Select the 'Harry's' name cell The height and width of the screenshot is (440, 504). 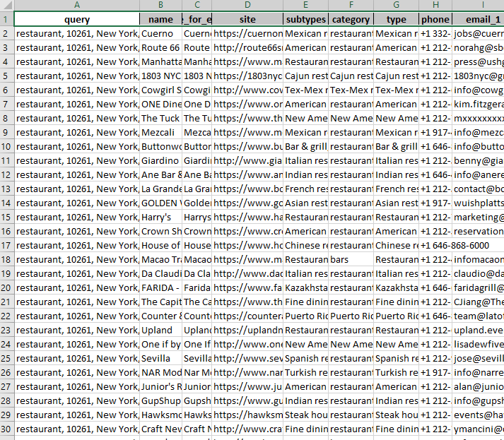coord(160,217)
